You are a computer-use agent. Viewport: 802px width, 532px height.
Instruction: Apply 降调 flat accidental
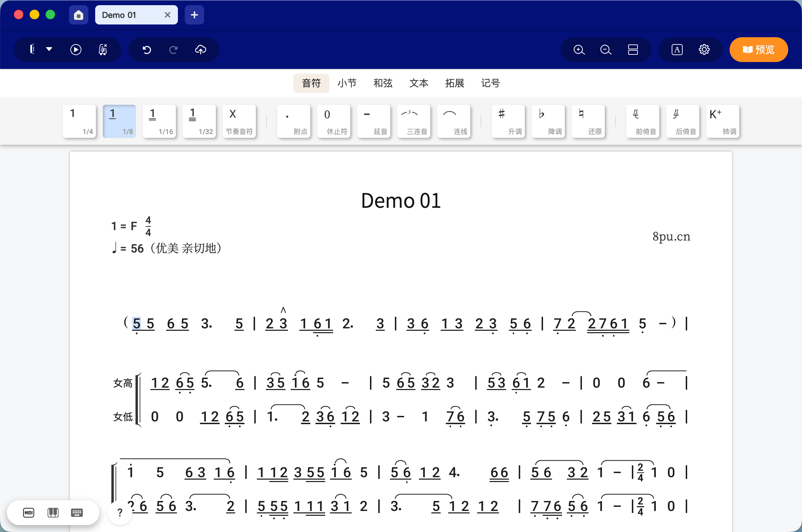point(548,121)
